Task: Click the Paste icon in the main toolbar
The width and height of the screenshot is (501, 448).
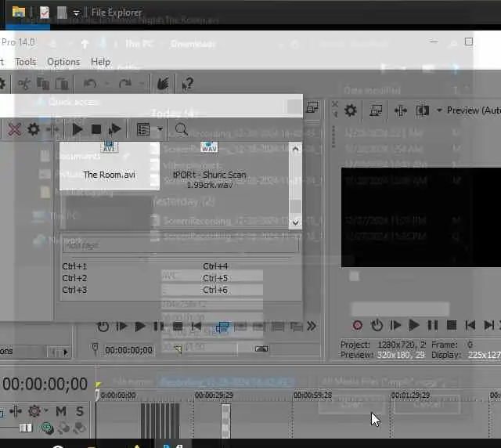Action: (x=62, y=84)
